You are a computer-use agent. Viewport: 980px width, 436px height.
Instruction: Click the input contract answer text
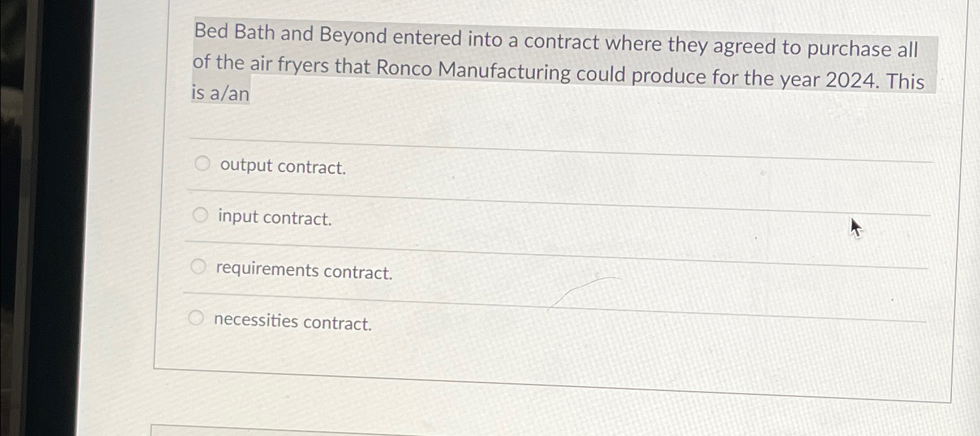pos(274,218)
